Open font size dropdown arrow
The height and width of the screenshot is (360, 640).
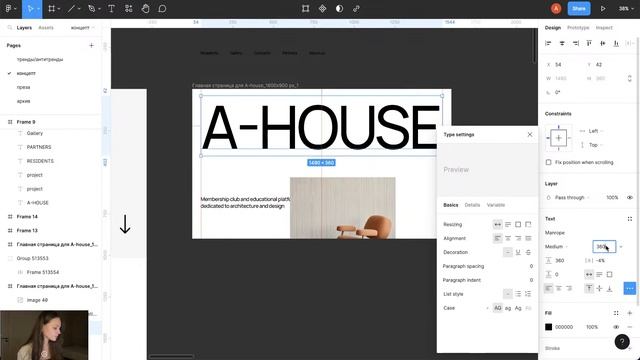point(621,247)
